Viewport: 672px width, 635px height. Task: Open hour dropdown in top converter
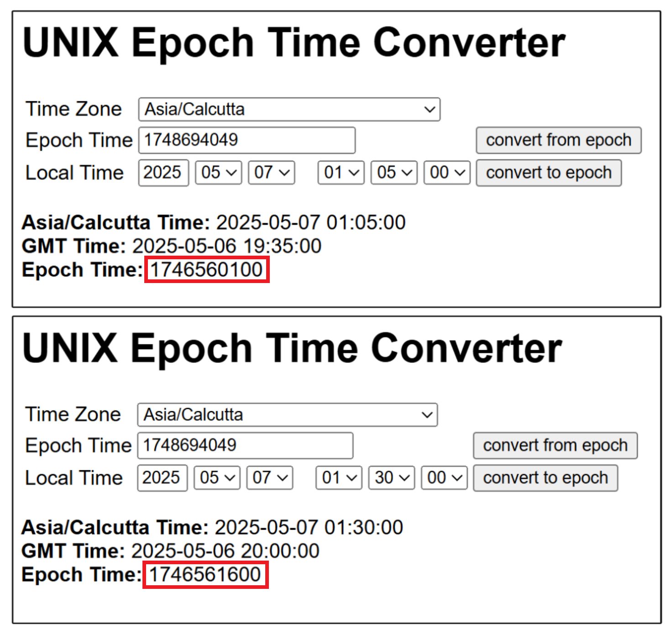tap(341, 173)
